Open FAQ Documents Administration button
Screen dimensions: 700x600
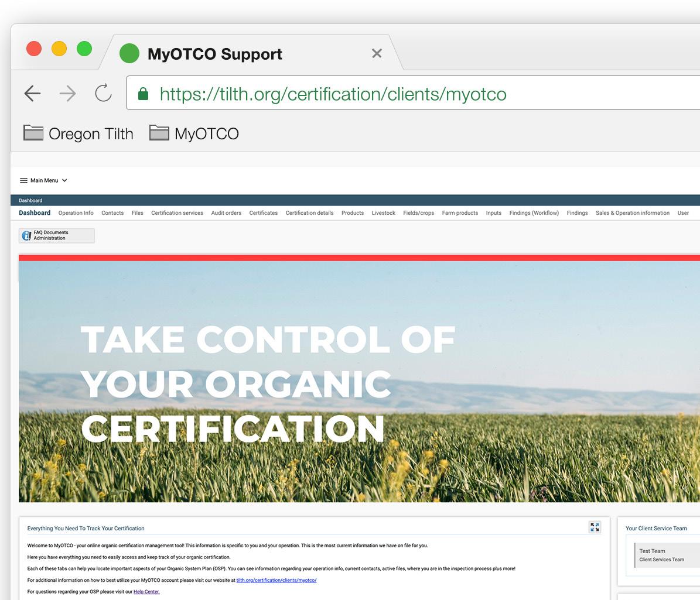click(57, 235)
